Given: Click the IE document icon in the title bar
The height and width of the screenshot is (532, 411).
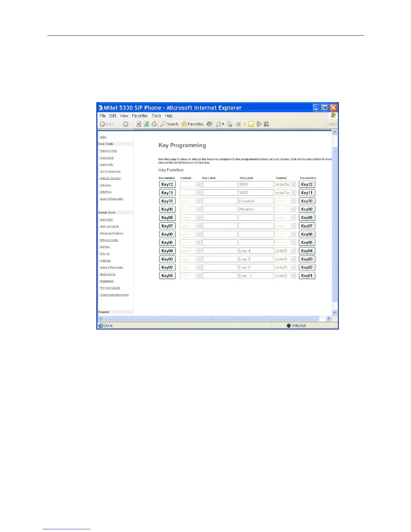Looking at the screenshot, I should coord(100,108).
